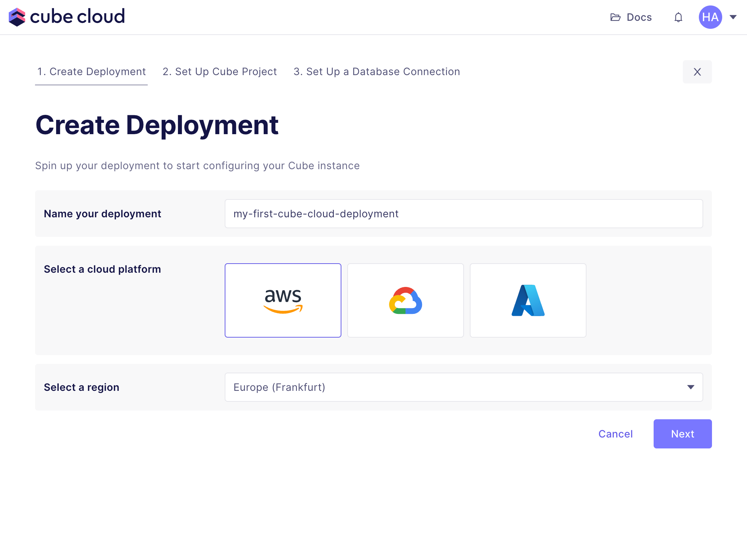
Task: Click the Cube Cloud hexagon logo
Action: tap(17, 17)
